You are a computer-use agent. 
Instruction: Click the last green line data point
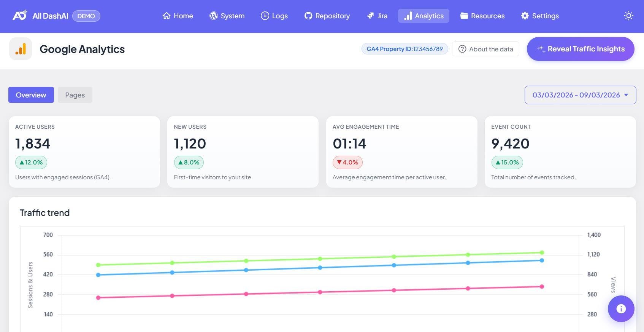pyautogui.click(x=542, y=252)
